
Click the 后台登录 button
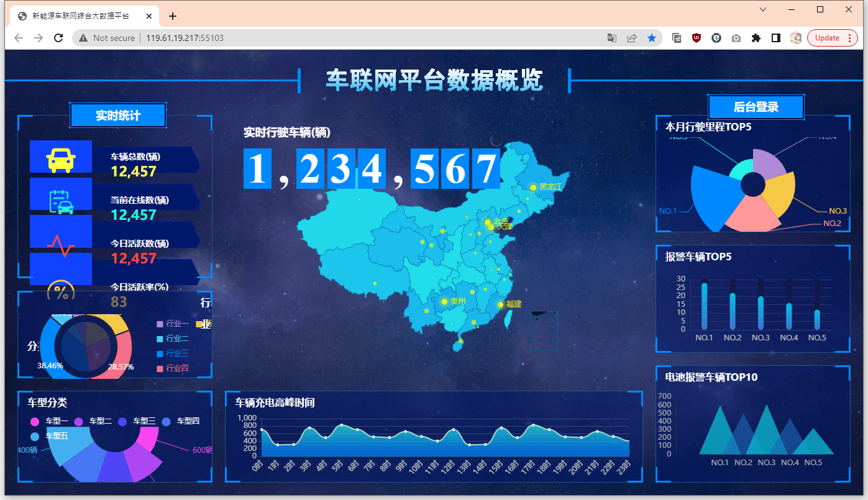click(x=756, y=107)
